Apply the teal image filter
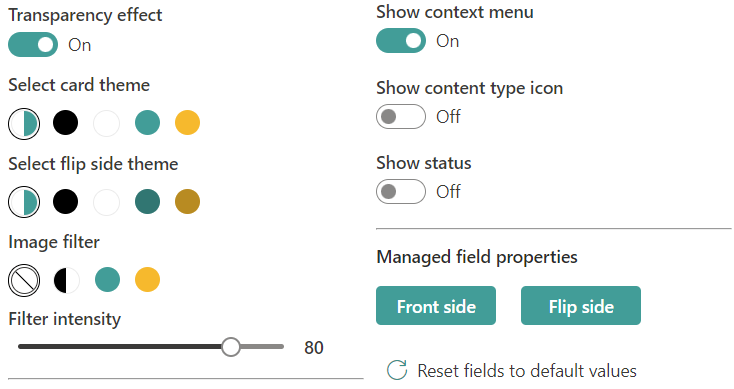This screenshot has width=734, height=389. click(x=107, y=280)
